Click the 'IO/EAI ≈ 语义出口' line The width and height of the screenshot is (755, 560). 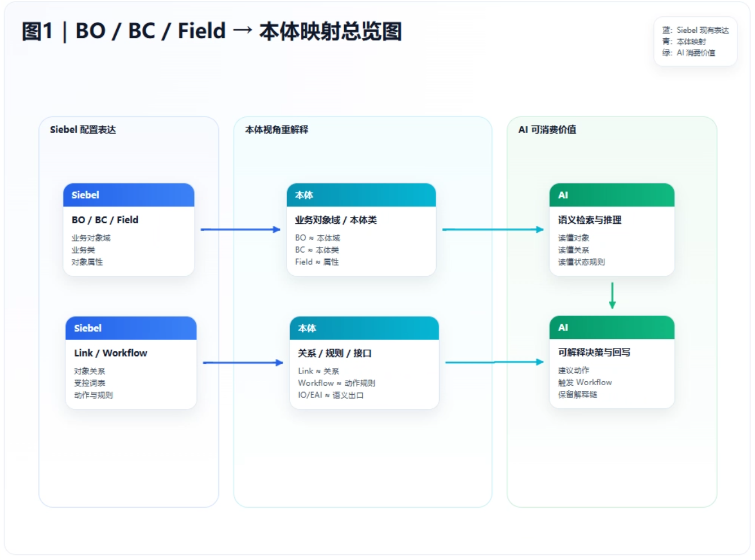[331, 395]
